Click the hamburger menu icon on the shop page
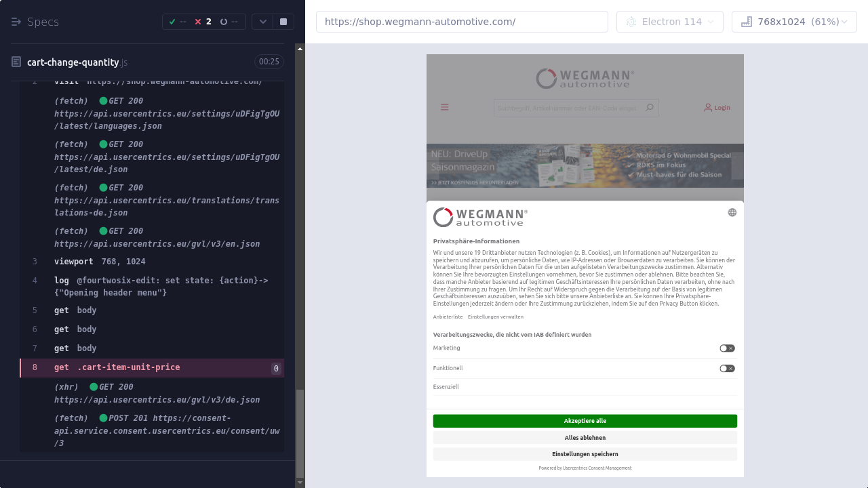 pyautogui.click(x=445, y=107)
